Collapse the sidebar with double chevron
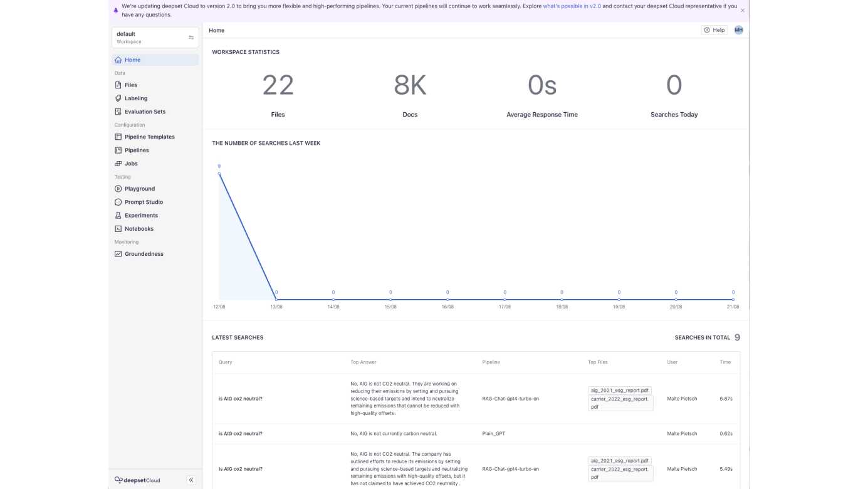 coord(191,480)
